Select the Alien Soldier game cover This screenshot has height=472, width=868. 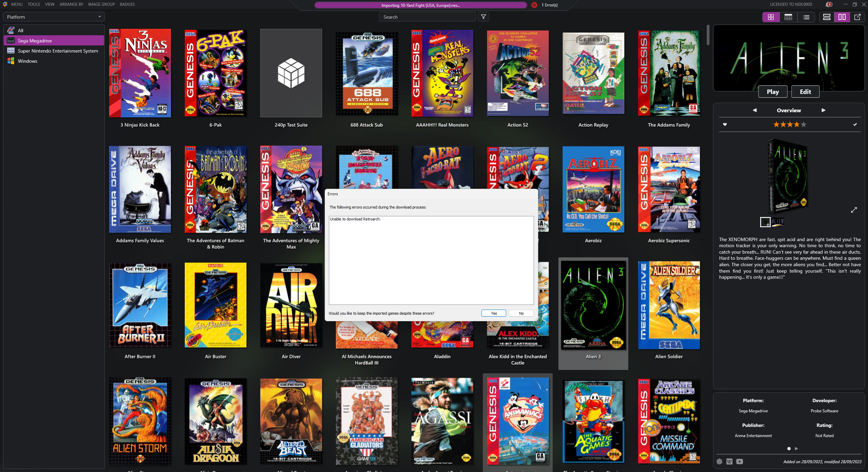coord(669,305)
